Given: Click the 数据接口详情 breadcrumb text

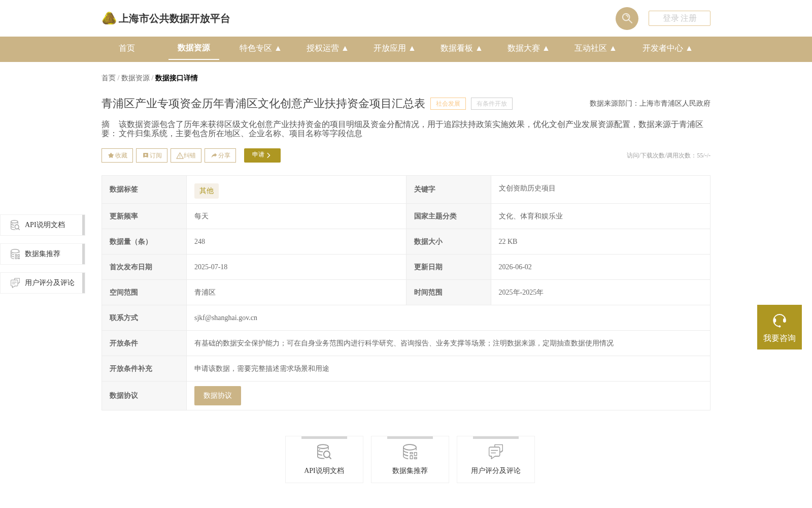Looking at the screenshot, I should click(x=177, y=78).
